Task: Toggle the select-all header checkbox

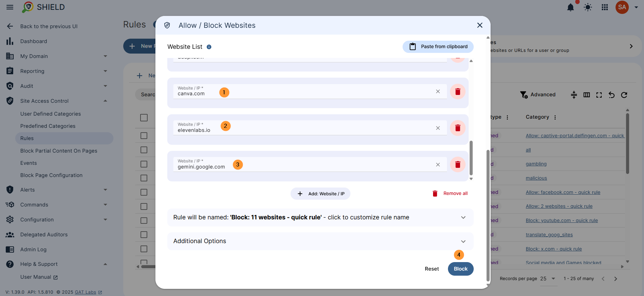Action: [144, 118]
